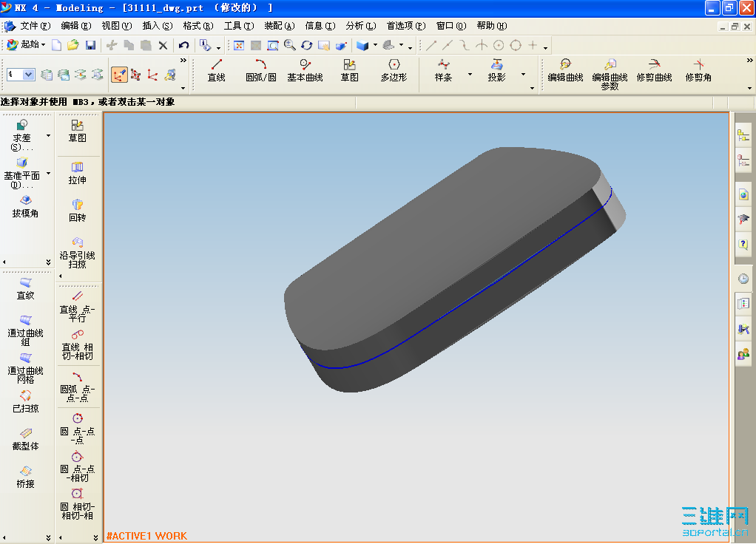
Task: Click the Open file icon
Action: pyautogui.click(x=73, y=45)
